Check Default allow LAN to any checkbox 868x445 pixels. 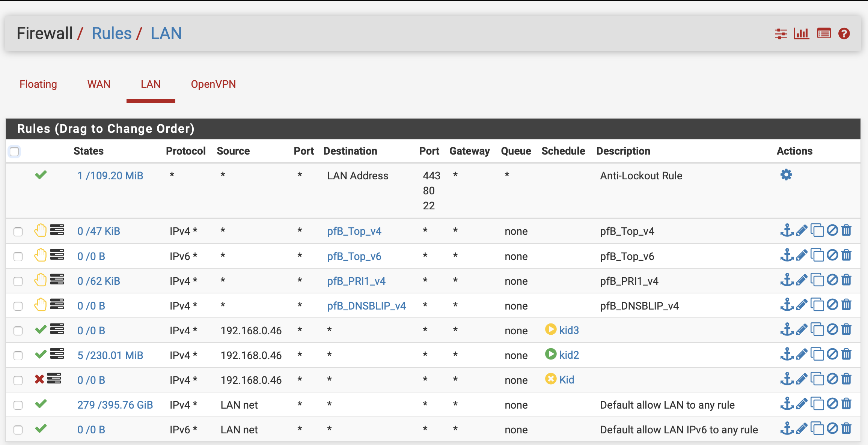click(18, 405)
